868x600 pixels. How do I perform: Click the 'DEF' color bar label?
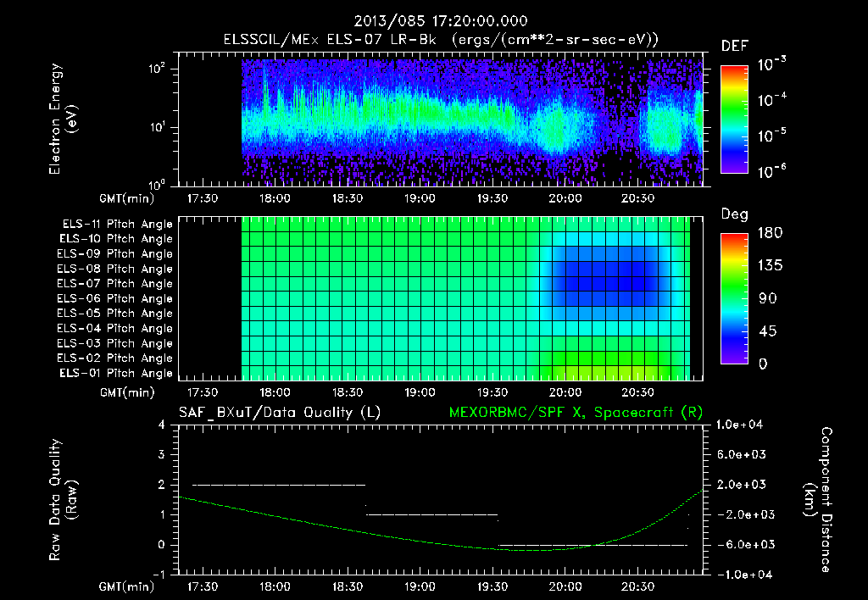(x=735, y=47)
